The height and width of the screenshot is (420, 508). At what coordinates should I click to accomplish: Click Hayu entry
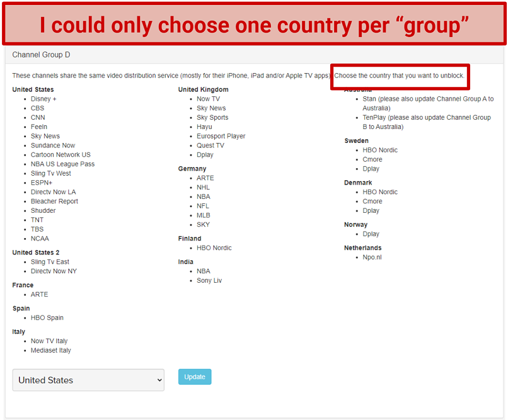[x=204, y=127]
